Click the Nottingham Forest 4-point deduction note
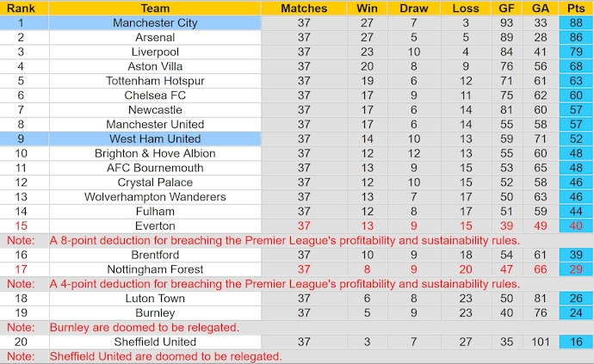The width and height of the screenshot is (594, 364). pyautogui.click(x=284, y=284)
